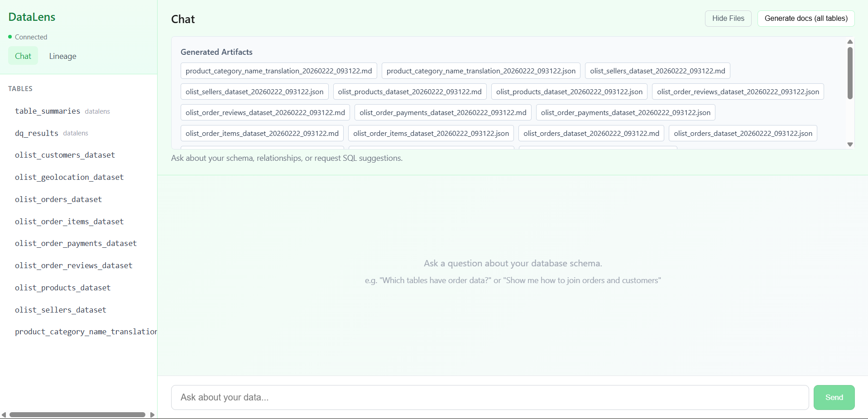Screen dimensions: 868x419
Task: Open product_category_name_translation markdown artifact
Action: pyautogui.click(x=278, y=71)
